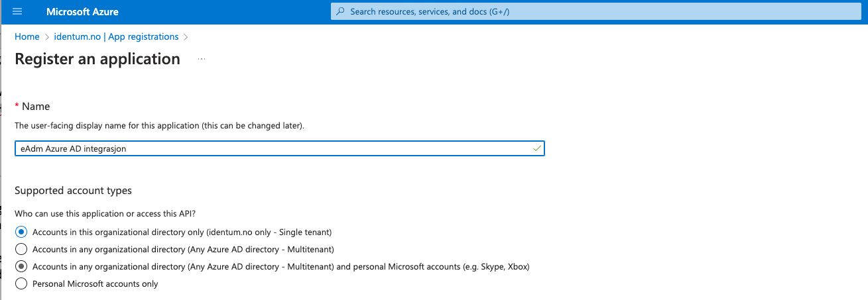Screen dimensions: 868x300
Task: Navigate to Home breadcrumb link
Action: pyautogui.click(x=27, y=37)
